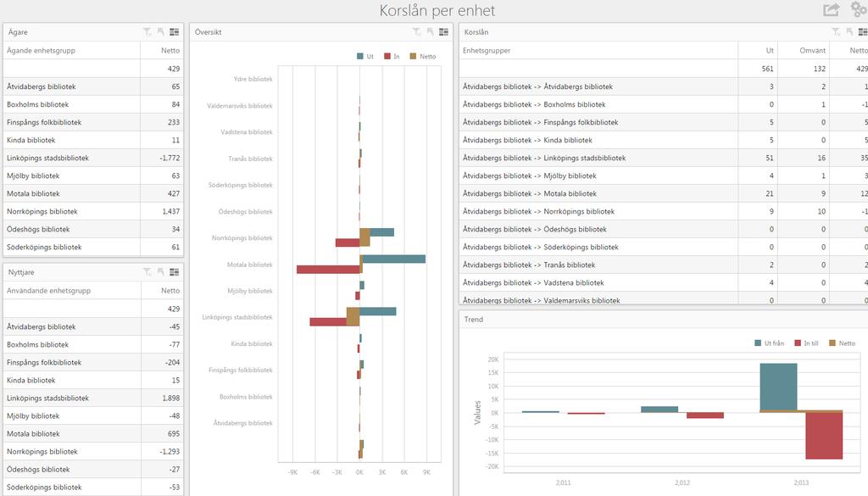Sort by 'Användande enhetsgrupp' column header
Image resolution: width=868 pixels, height=496 pixels.
coord(72,291)
